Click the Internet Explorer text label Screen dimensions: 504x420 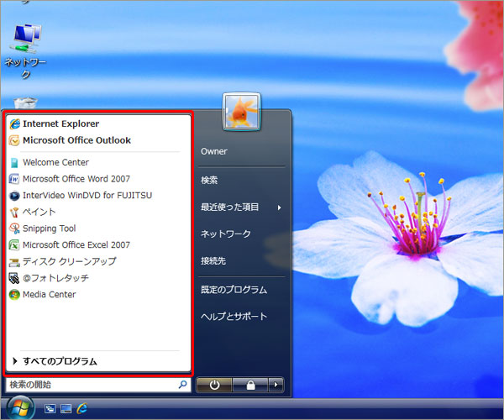click(60, 123)
